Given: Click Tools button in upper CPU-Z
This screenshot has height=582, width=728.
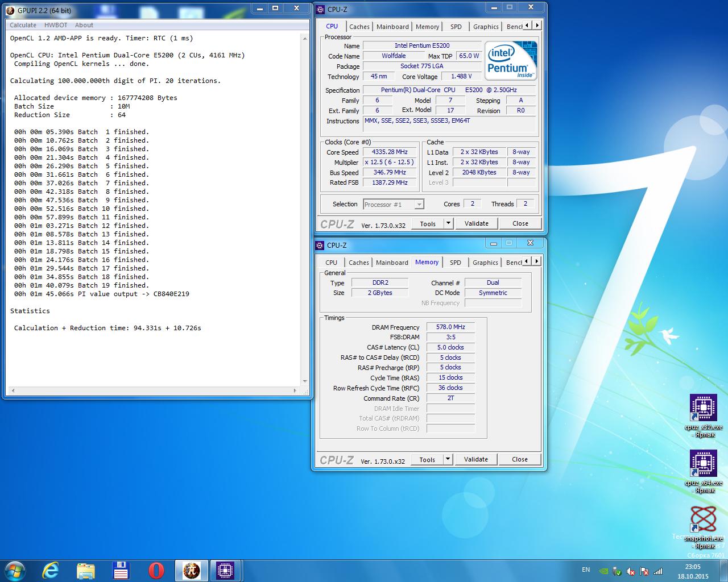Looking at the screenshot, I should [428, 223].
